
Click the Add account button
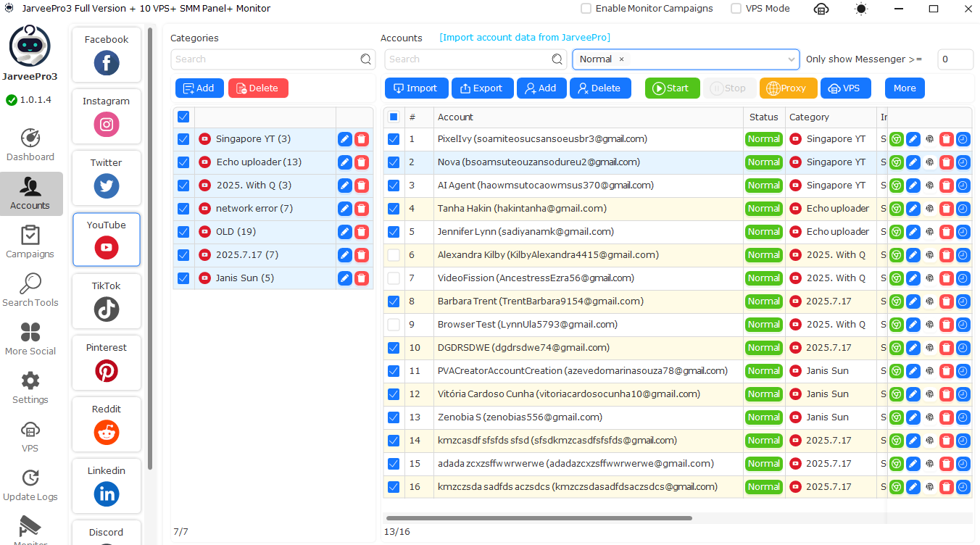[541, 88]
